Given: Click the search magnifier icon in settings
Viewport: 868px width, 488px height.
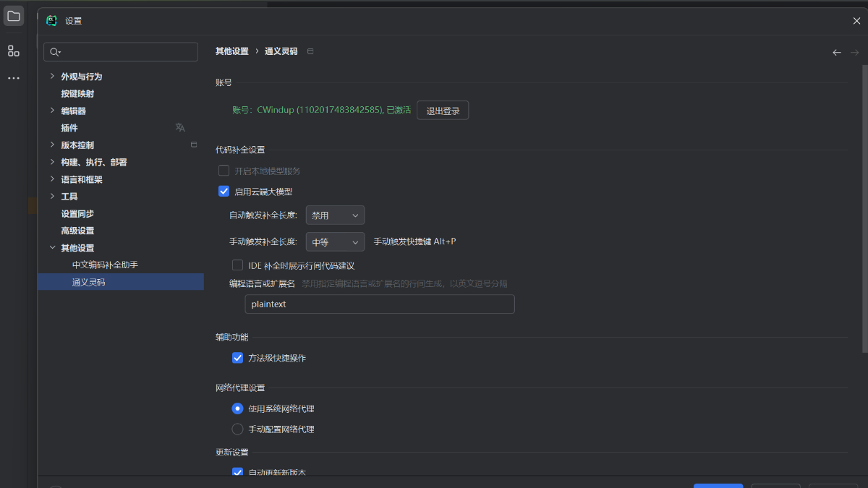Looking at the screenshot, I should coord(55,52).
